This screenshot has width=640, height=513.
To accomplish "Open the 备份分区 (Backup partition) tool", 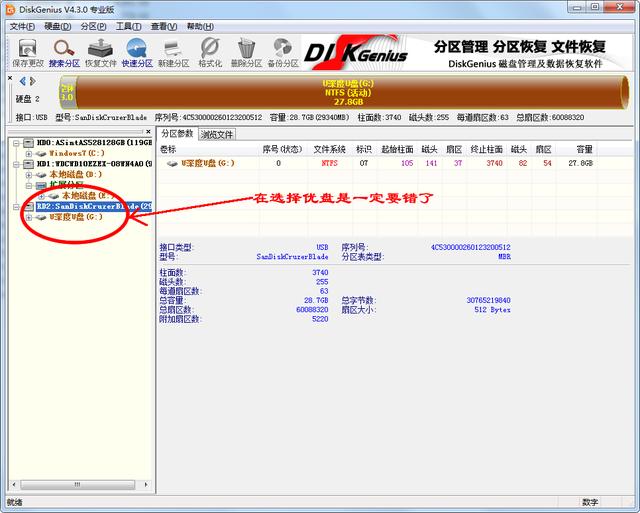I will coord(283,51).
